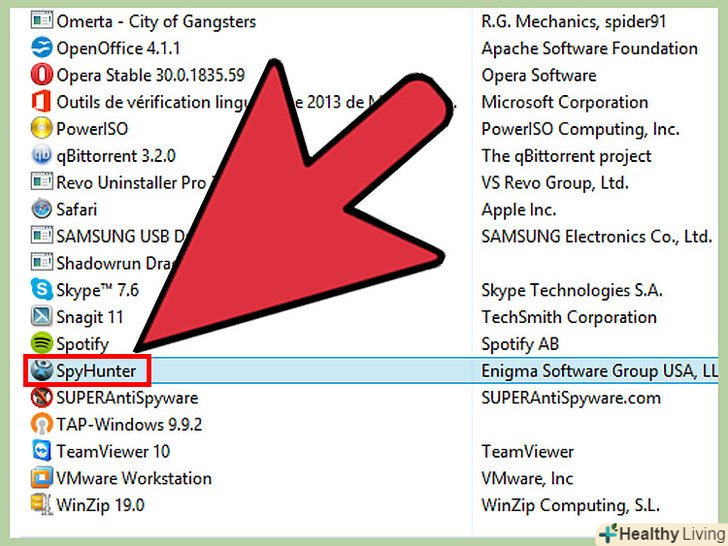Click publisher Apple Inc.
The width and height of the screenshot is (728, 546).
(519, 210)
